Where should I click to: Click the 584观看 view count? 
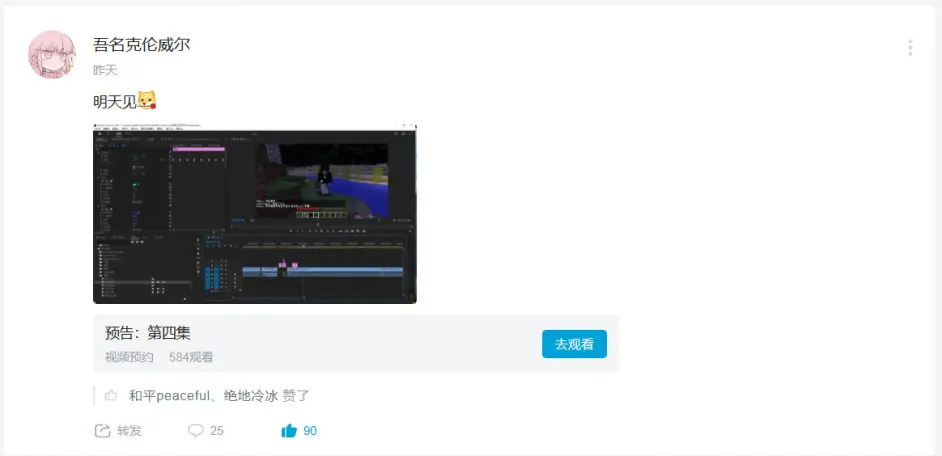pyautogui.click(x=191, y=357)
